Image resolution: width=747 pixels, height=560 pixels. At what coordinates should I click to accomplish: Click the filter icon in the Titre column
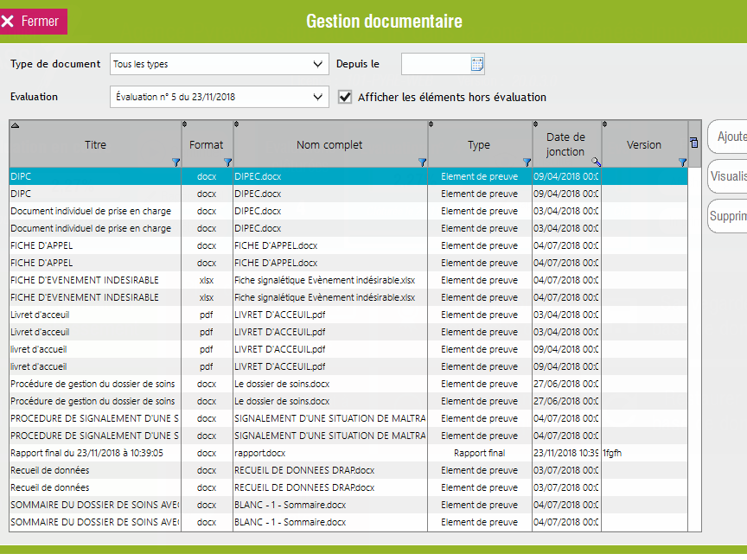[176, 162]
